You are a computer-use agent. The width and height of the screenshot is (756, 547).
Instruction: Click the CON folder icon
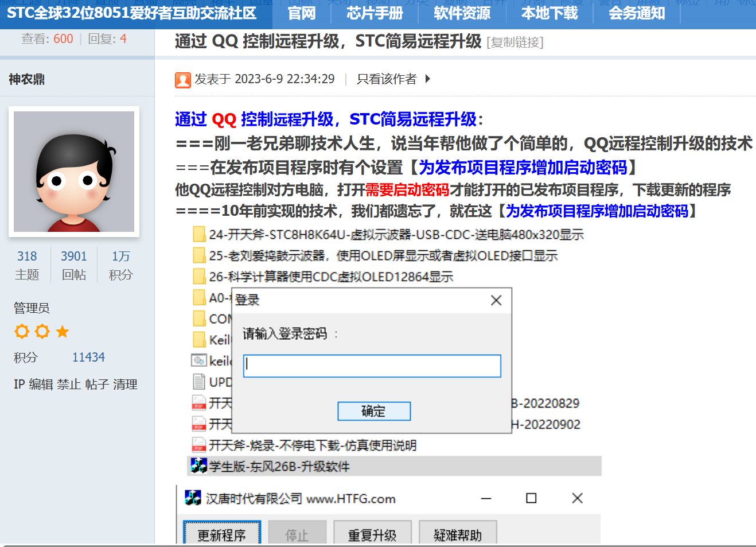pyautogui.click(x=199, y=319)
